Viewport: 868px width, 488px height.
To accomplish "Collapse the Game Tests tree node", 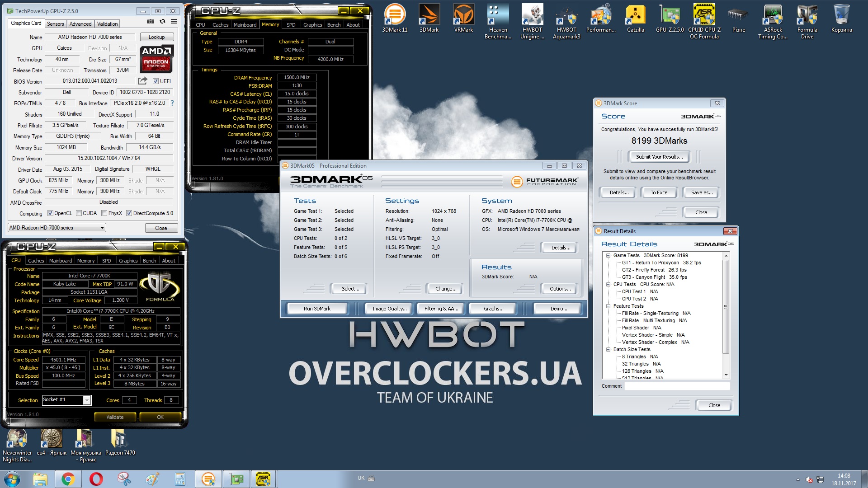I will 609,255.
